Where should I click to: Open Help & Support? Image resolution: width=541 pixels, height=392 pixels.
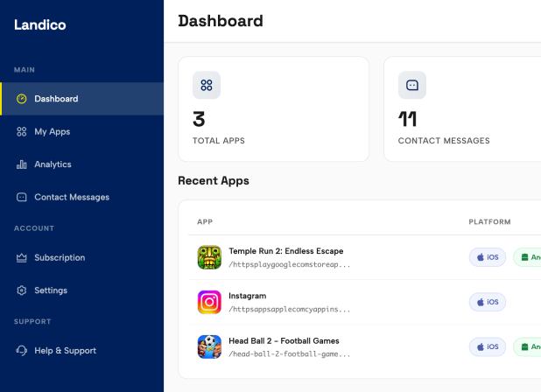click(x=81, y=351)
